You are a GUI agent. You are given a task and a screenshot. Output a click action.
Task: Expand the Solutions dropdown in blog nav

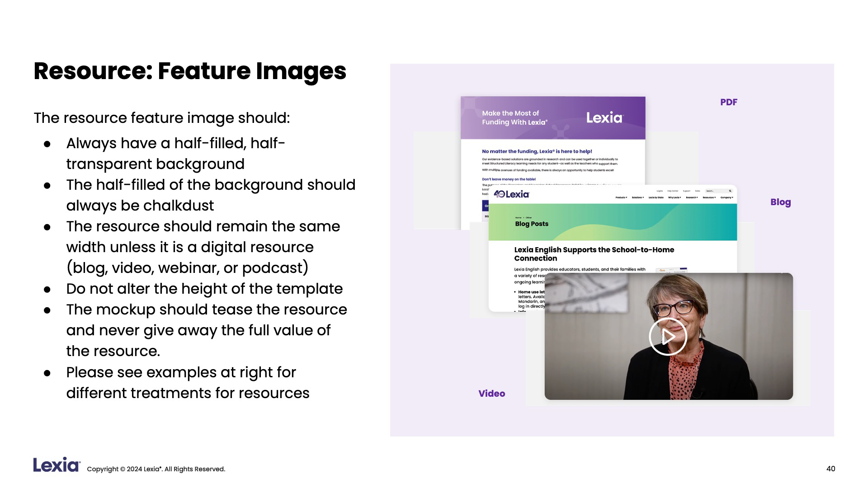638,197
